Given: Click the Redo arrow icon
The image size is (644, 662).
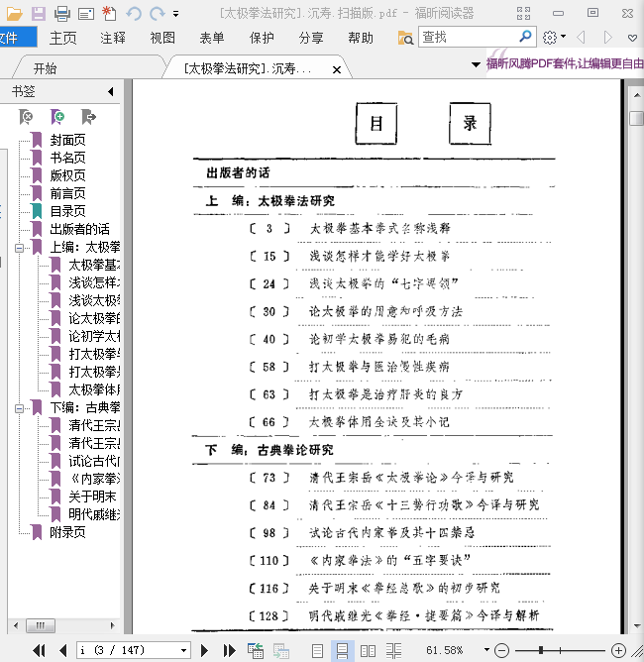Looking at the screenshot, I should pyautogui.click(x=157, y=14).
